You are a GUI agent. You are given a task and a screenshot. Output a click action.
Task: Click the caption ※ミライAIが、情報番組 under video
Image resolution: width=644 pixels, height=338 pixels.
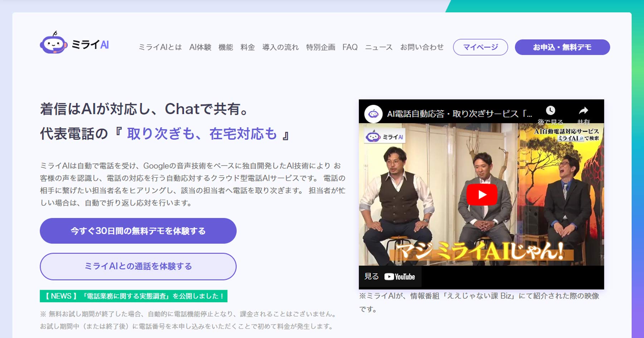(479, 302)
